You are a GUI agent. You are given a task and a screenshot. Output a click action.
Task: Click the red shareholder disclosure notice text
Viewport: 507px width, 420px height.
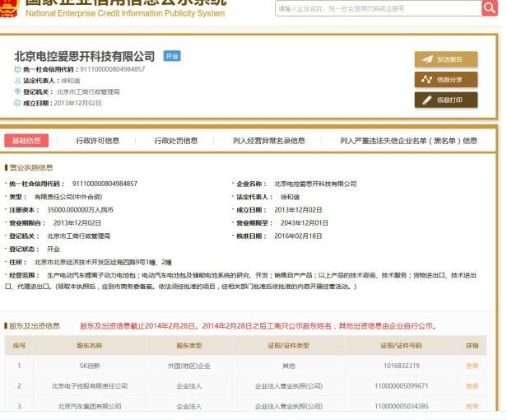pos(258,326)
